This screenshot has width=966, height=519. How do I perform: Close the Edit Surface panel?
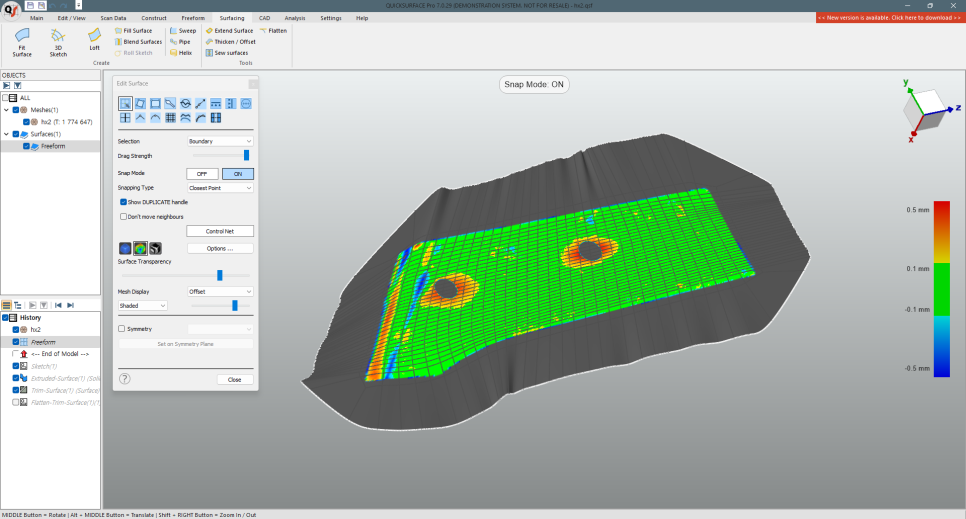(x=235, y=379)
